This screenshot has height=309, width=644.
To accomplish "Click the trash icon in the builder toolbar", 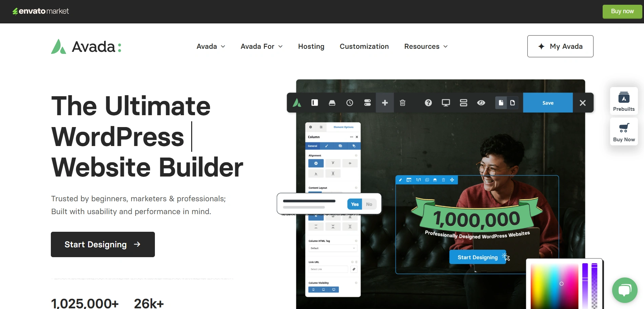I will (x=403, y=103).
